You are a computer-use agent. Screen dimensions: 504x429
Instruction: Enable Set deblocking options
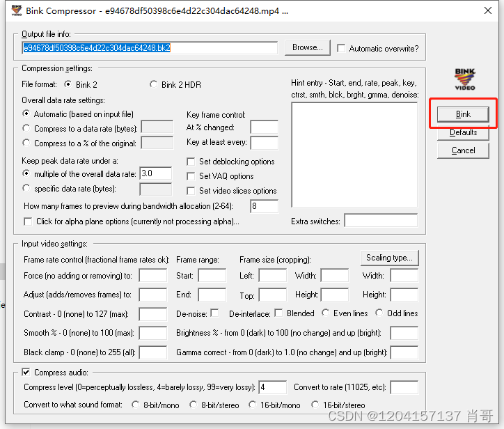[191, 162]
